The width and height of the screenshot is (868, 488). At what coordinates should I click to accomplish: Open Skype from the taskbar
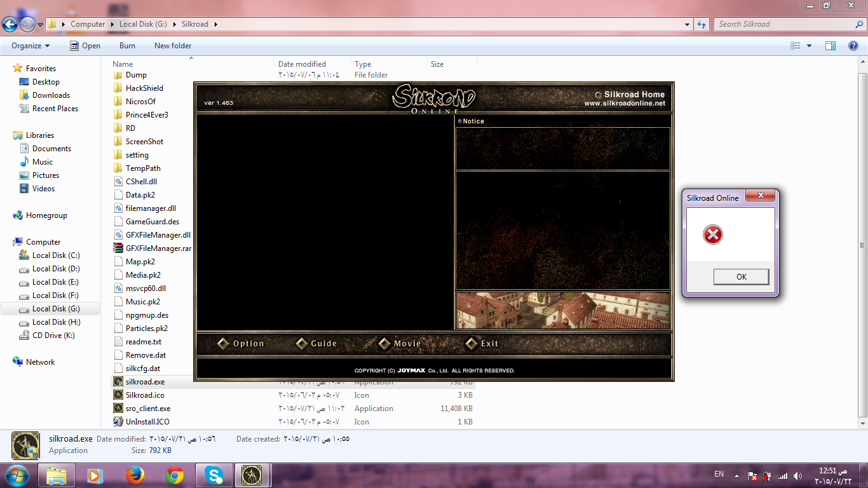pyautogui.click(x=214, y=475)
